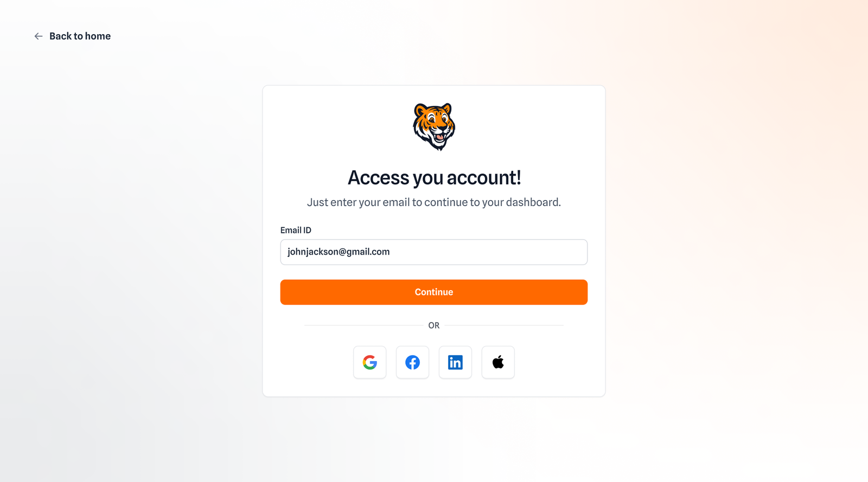Click the Email ID field label
Viewport: 868px width, 482px height.
(296, 230)
